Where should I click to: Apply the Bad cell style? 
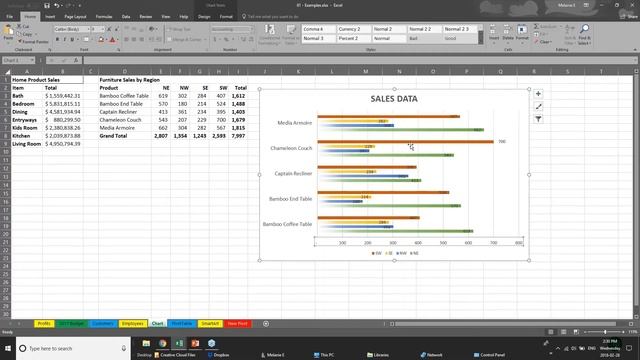424,38
